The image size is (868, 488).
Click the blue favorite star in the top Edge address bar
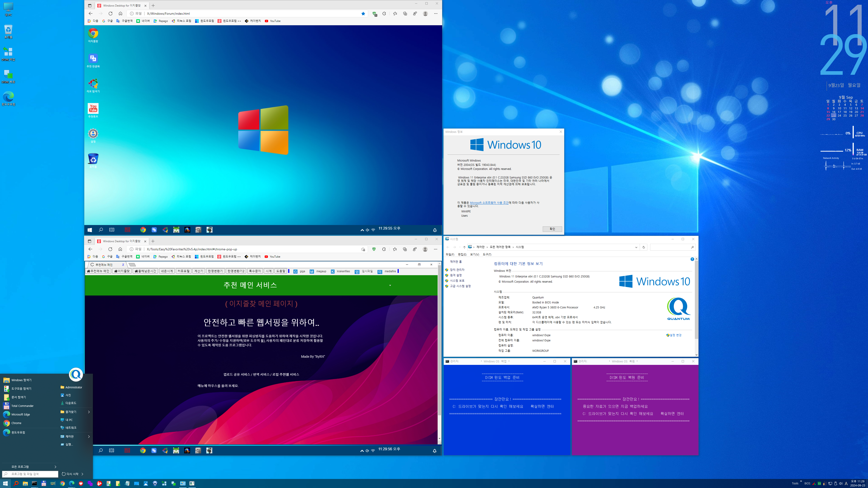(363, 14)
